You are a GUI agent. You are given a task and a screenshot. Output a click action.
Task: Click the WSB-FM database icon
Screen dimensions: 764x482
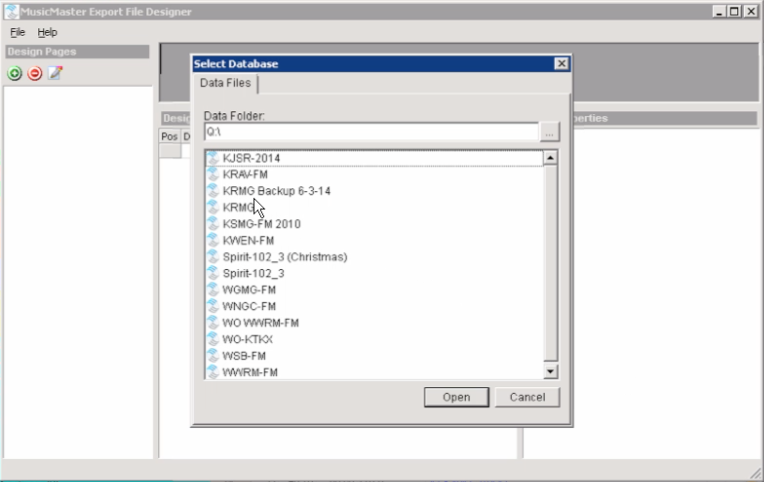(x=213, y=355)
